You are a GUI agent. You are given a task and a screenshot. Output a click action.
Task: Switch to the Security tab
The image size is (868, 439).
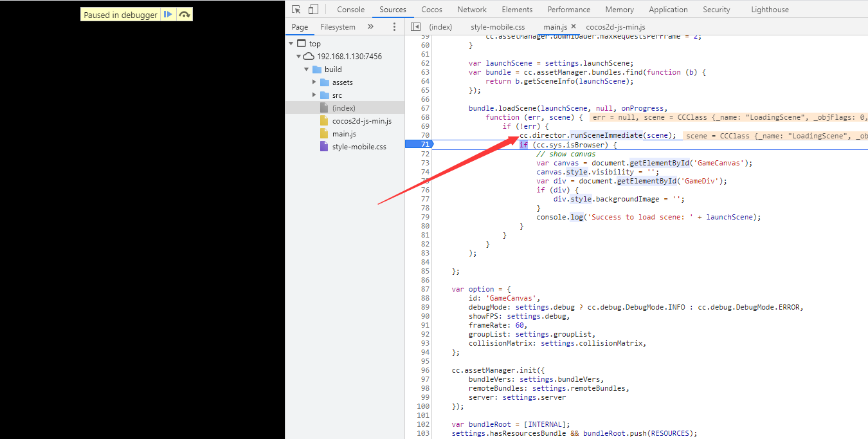tap(716, 10)
